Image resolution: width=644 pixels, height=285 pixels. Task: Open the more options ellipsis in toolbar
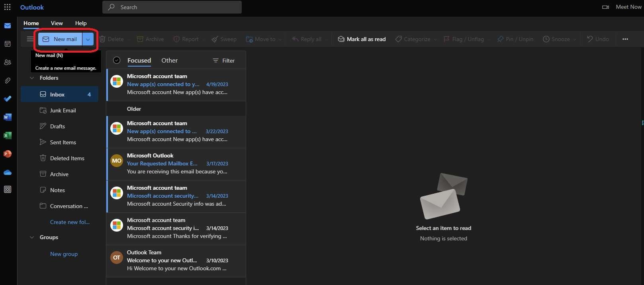(625, 39)
